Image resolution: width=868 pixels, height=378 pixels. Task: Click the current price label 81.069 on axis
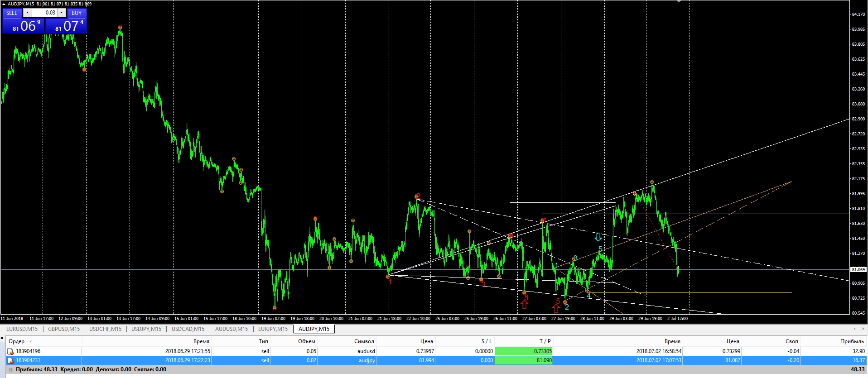click(x=858, y=269)
